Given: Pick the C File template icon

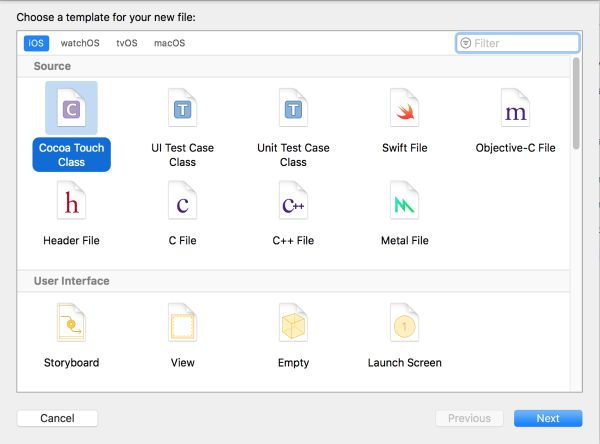Looking at the screenshot, I should (x=183, y=200).
